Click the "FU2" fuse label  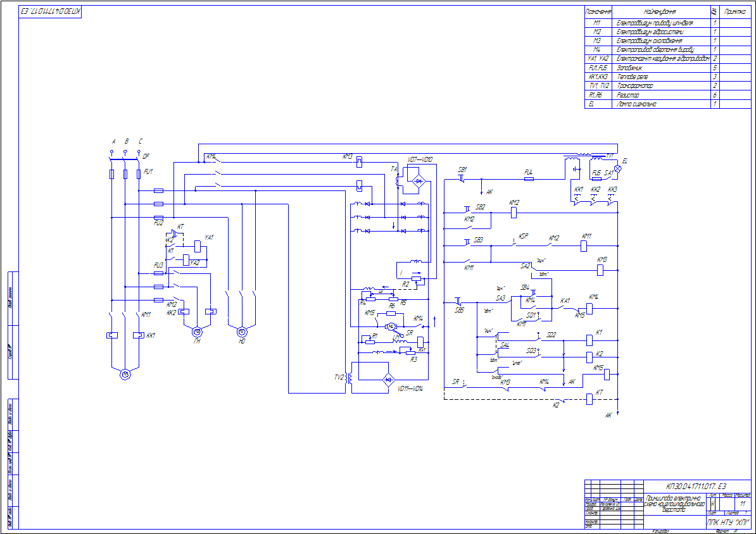(158, 223)
